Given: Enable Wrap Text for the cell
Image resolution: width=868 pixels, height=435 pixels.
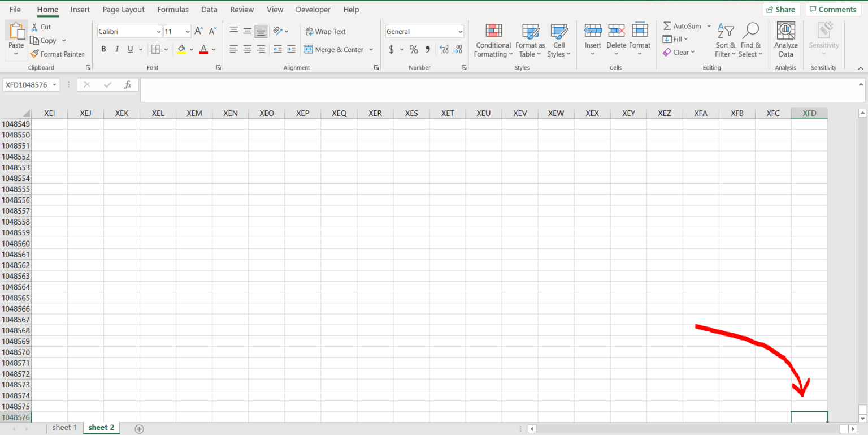Looking at the screenshot, I should click(x=325, y=31).
